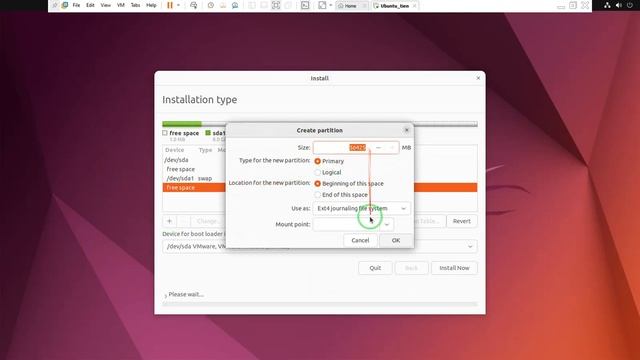Click the sda1 green legend square
Screen dimensions: 640x360
[208, 133]
